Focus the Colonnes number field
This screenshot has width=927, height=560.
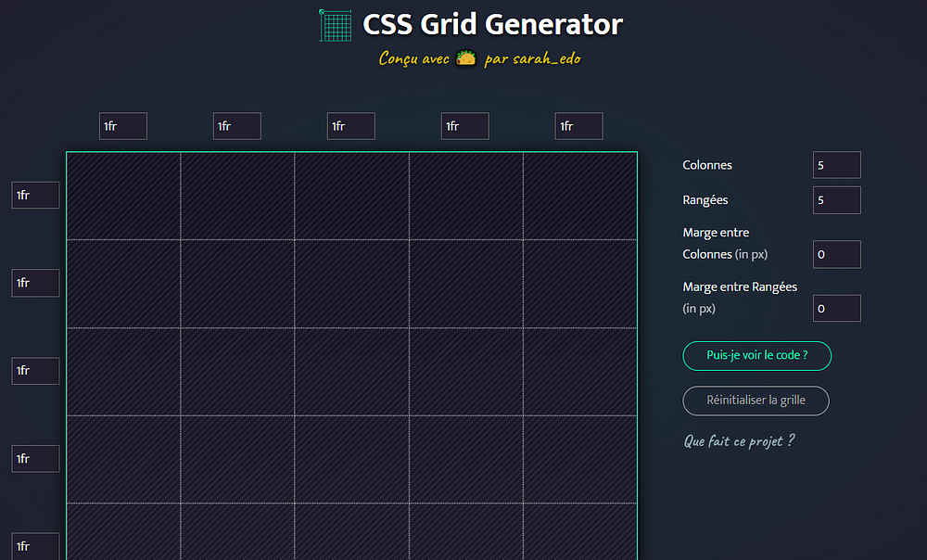pyautogui.click(x=836, y=165)
